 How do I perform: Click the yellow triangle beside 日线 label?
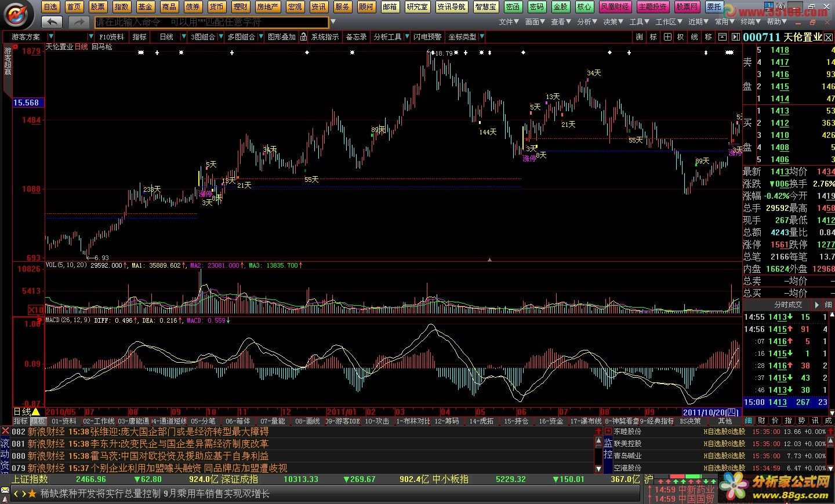click(36, 412)
